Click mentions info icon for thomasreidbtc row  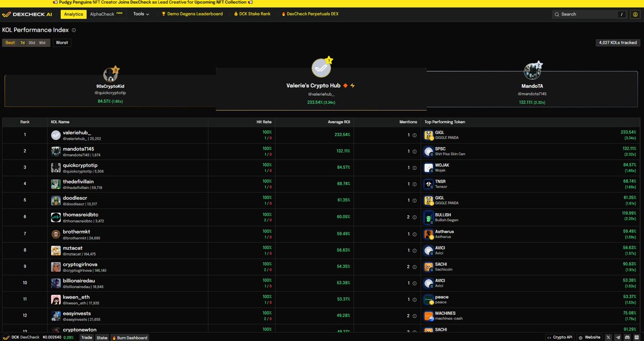tap(414, 217)
